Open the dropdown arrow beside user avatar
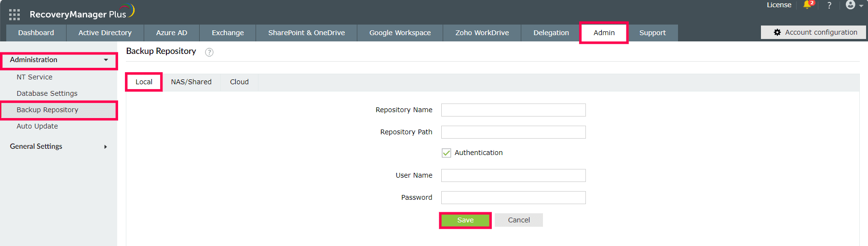This screenshot has height=246, width=868. (x=861, y=6)
